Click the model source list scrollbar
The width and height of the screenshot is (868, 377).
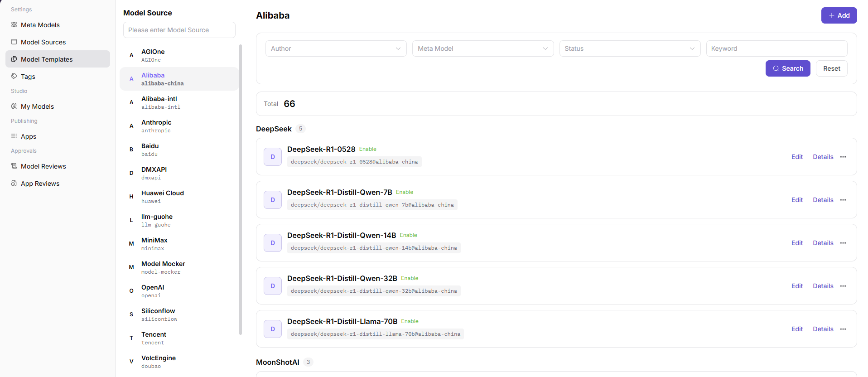coord(241,189)
